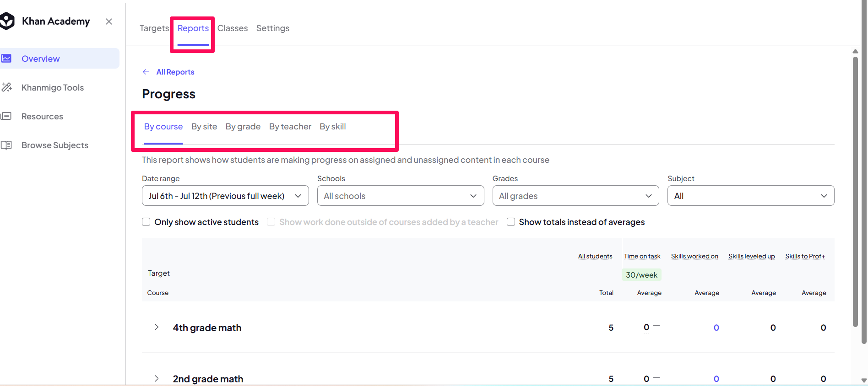Screen dimensions: 868x386
Task: Open Overview in the sidebar
Action: [x=60, y=59]
